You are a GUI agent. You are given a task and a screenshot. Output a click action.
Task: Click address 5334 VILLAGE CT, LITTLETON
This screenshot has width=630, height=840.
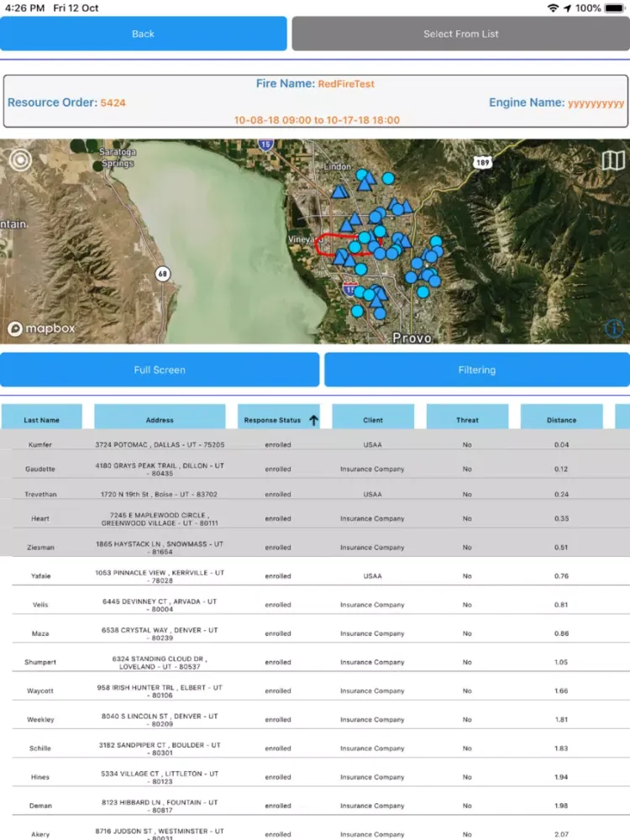pyautogui.click(x=160, y=777)
